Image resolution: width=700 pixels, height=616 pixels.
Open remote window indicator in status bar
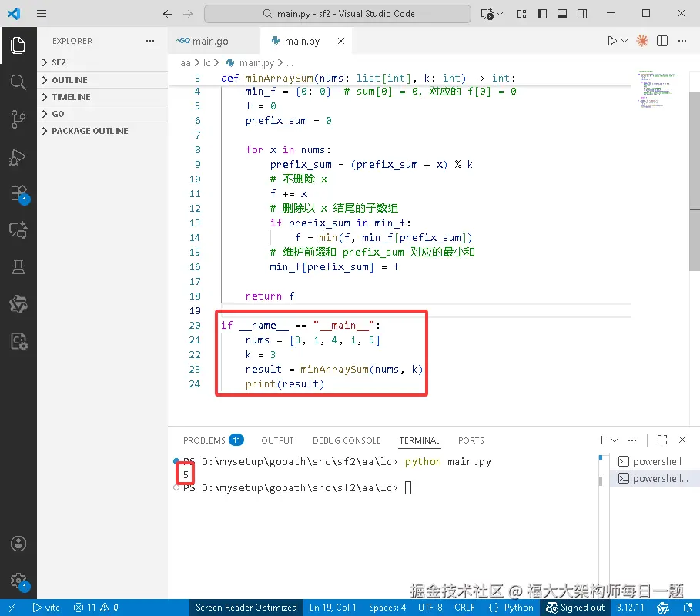[x=12, y=608]
